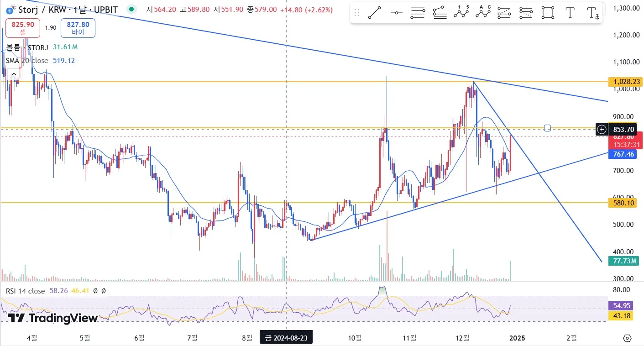Click the +14.80 (+2.62%) change value
This screenshot has height=346, width=644.
pyautogui.click(x=306, y=10)
